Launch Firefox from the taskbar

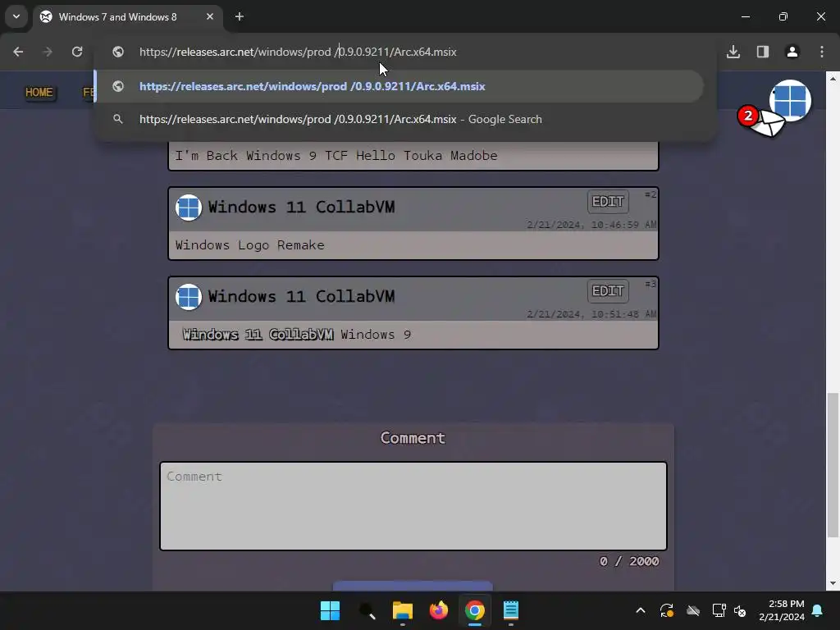pyautogui.click(x=439, y=610)
